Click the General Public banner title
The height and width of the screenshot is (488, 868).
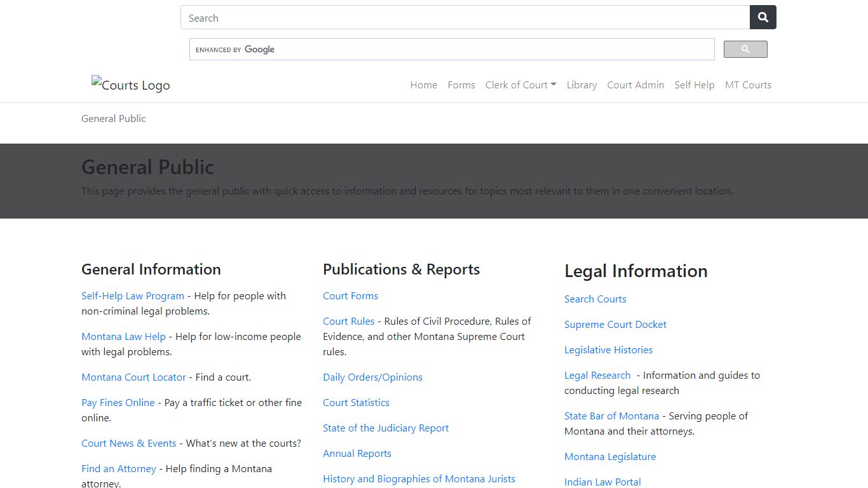[x=147, y=167]
